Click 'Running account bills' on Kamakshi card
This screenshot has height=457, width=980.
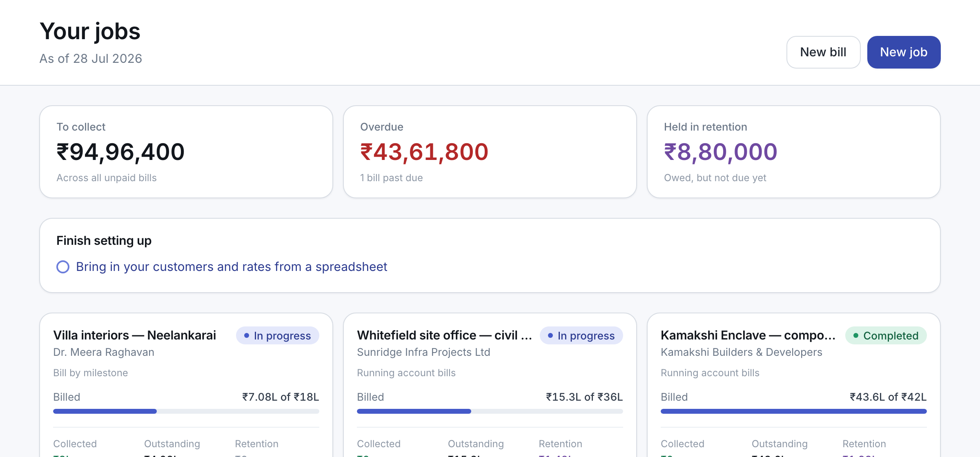coord(710,373)
